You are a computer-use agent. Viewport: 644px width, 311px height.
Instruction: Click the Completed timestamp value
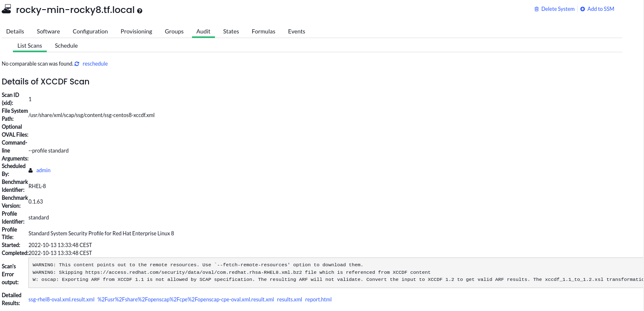pos(60,253)
